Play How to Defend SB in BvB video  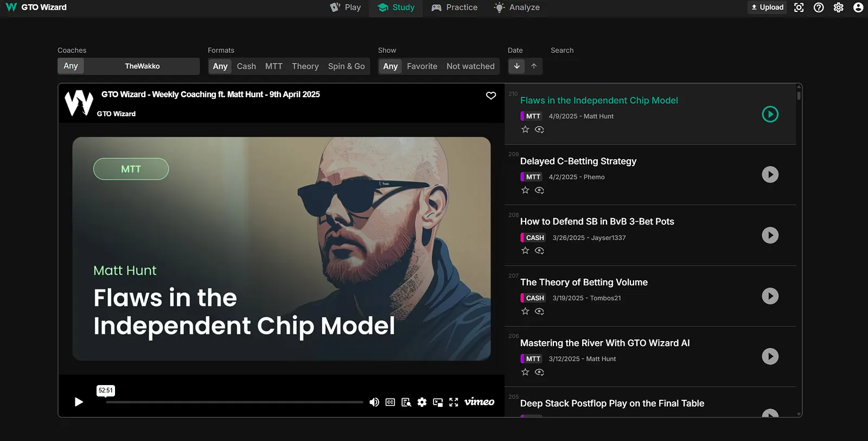(770, 235)
